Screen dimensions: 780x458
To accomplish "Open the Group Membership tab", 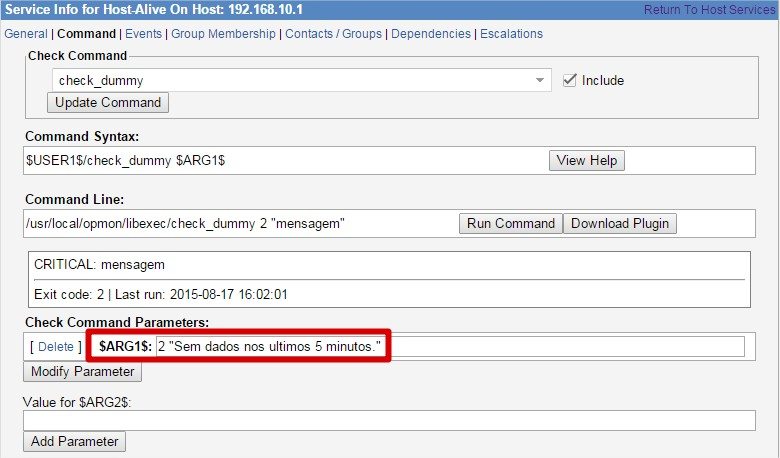I will pyautogui.click(x=223, y=33).
